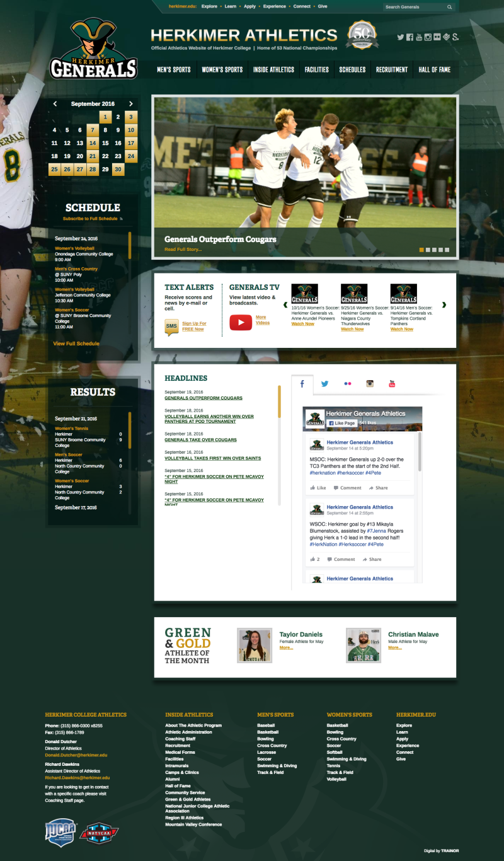Click the red YouTube play icon

pyautogui.click(x=240, y=323)
